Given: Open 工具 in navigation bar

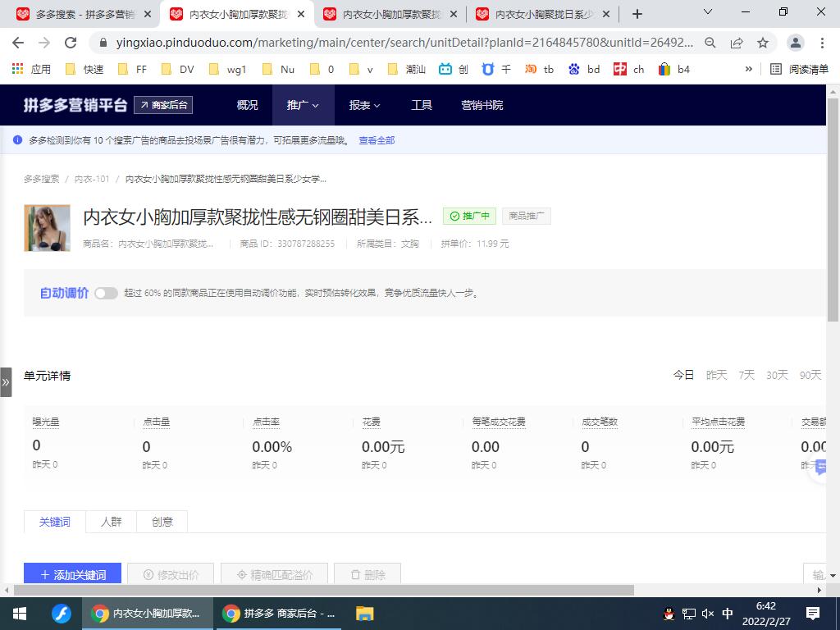Looking at the screenshot, I should click(x=422, y=105).
